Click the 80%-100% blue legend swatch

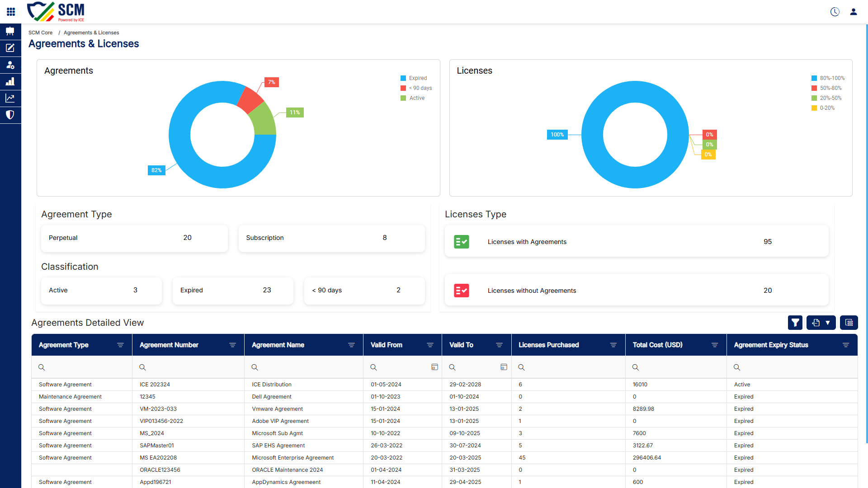coord(814,78)
